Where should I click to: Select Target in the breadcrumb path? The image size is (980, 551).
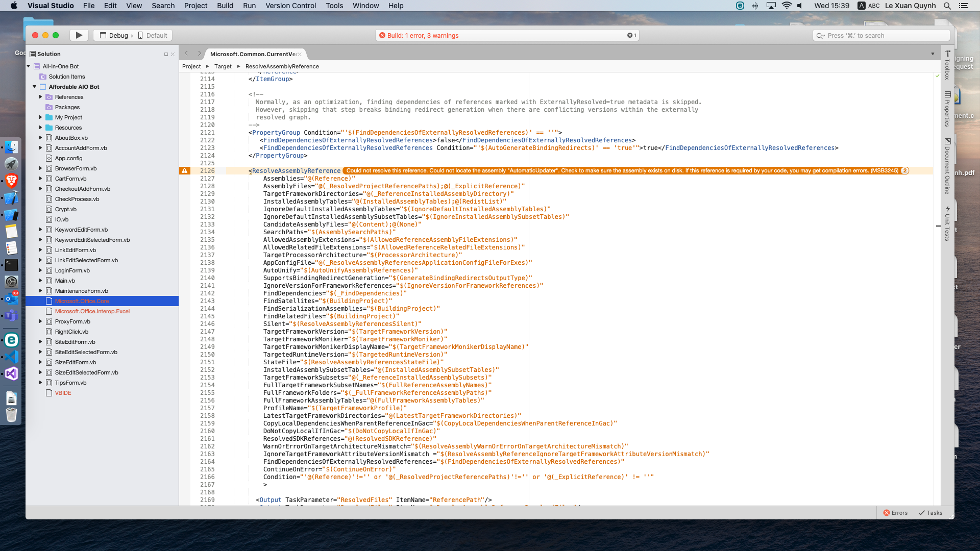point(223,66)
